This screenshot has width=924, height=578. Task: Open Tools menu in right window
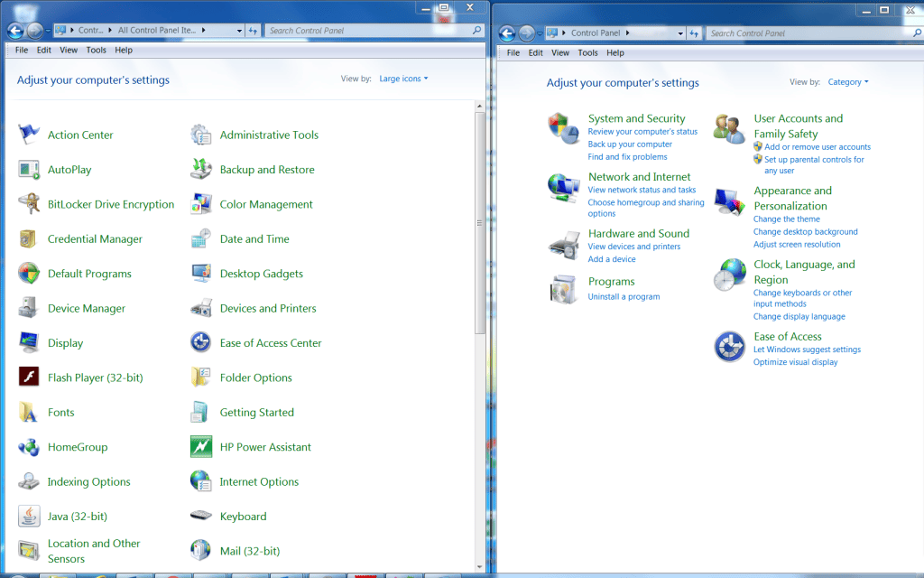click(x=587, y=53)
